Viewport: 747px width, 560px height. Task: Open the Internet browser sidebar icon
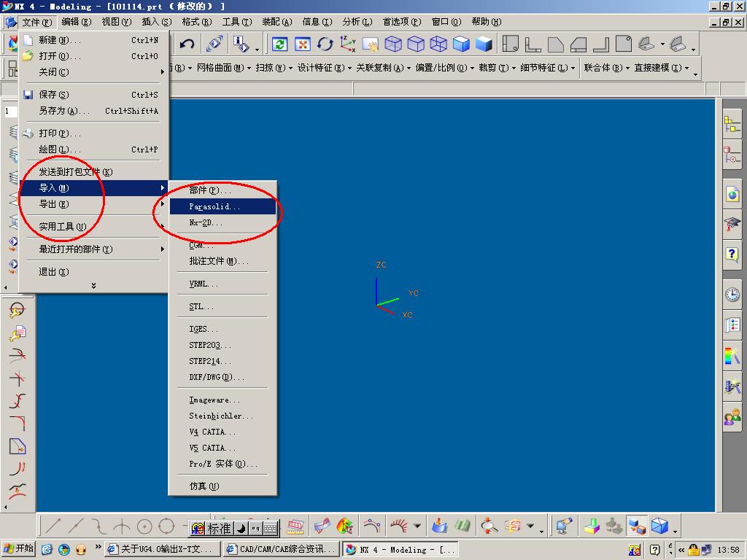pyautogui.click(x=732, y=194)
